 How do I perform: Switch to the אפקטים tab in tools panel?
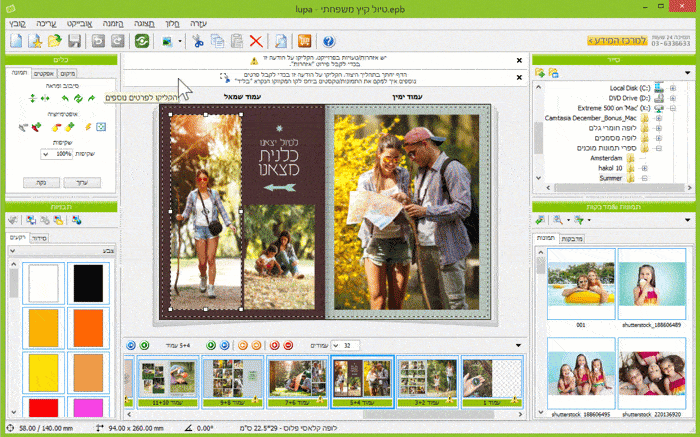(x=43, y=74)
